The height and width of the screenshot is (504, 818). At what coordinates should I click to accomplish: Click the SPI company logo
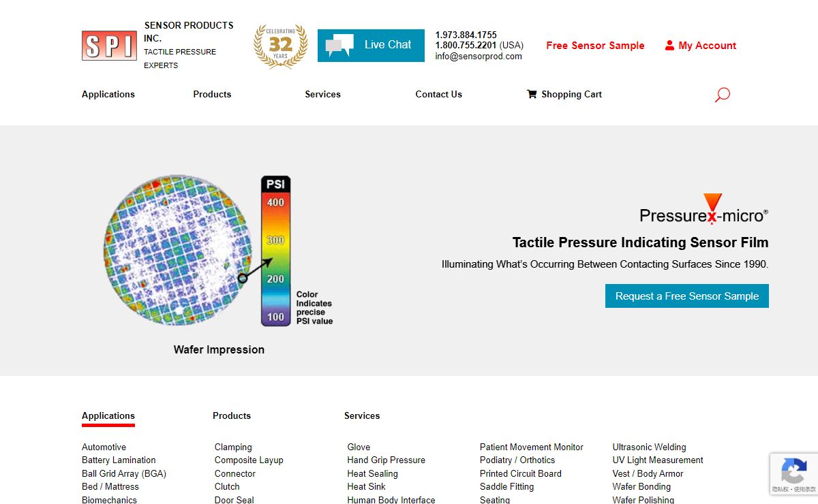[x=109, y=46]
